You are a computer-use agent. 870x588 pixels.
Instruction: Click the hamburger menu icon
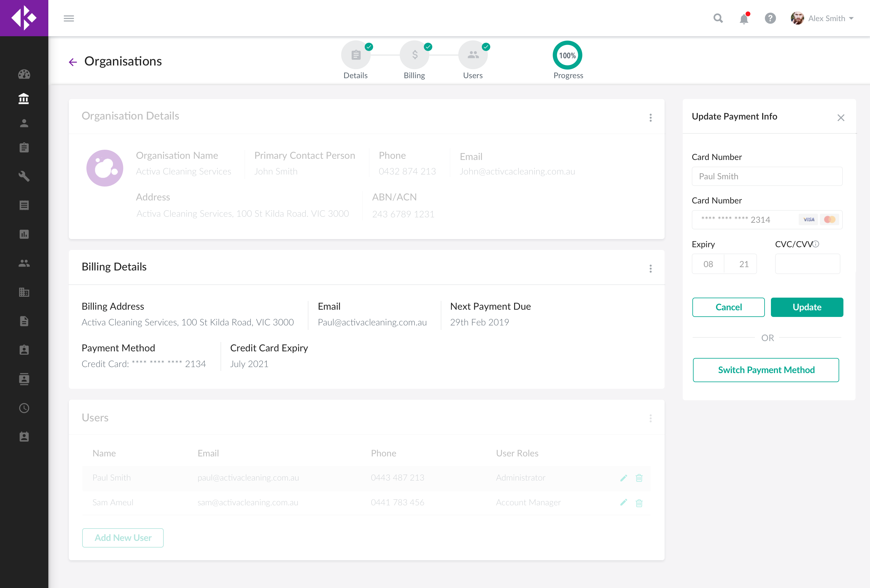[x=69, y=18]
